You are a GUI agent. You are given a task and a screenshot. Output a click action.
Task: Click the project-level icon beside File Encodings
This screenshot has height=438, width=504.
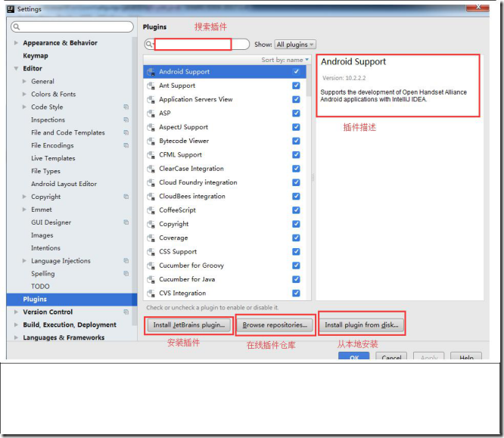[x=126, y=145]
